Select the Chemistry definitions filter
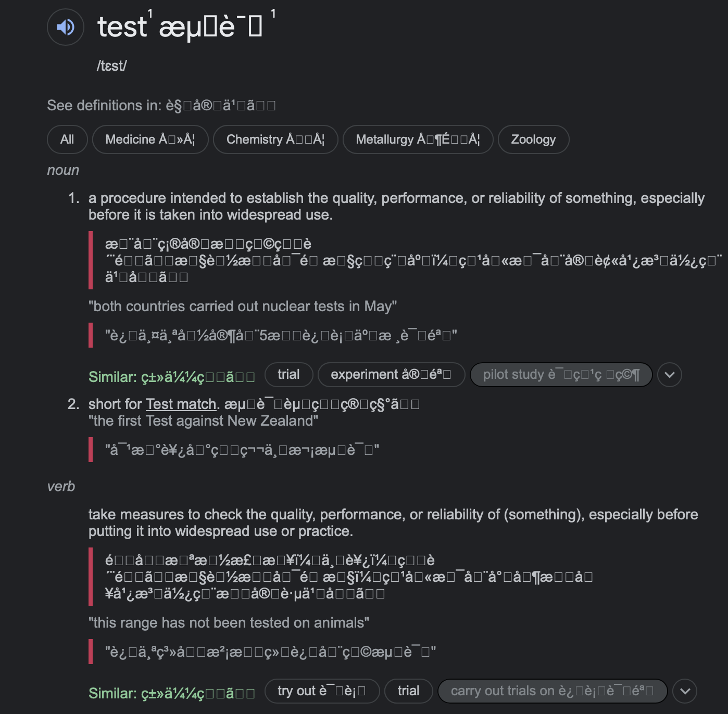The width and height of the screenshot is (728, 714). pyautogui.click(x=275, y=139)
